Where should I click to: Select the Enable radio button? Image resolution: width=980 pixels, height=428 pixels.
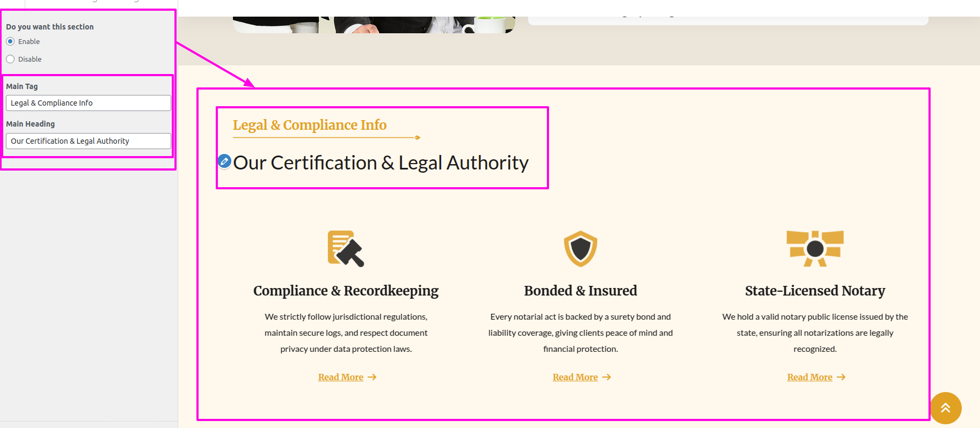click(x=10, y=41)
